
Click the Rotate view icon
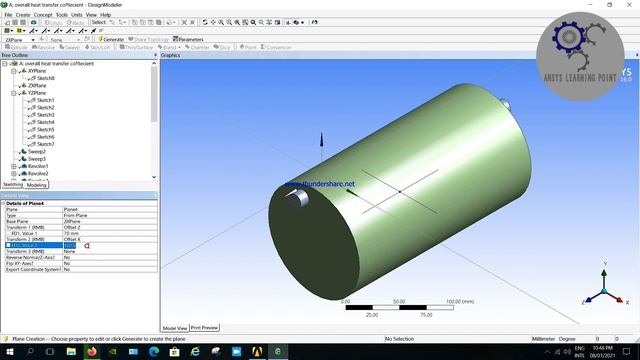click(205, 22)
